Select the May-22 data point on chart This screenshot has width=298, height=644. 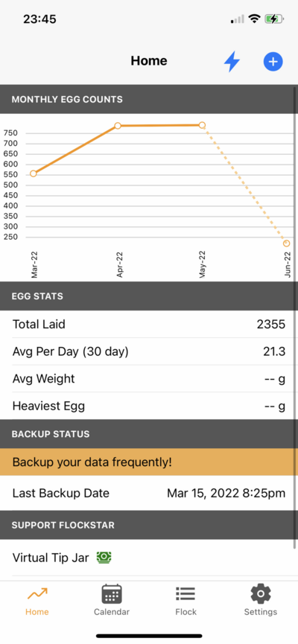(202, 125)
